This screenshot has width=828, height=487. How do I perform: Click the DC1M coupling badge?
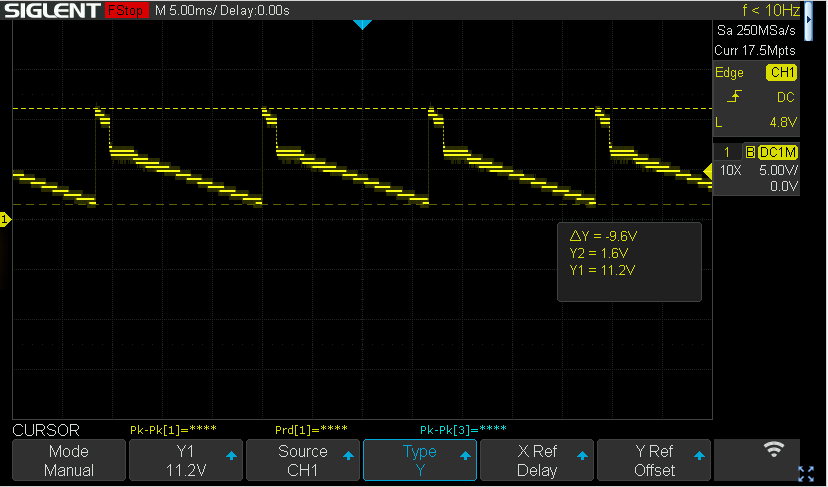tap(778, 153)
